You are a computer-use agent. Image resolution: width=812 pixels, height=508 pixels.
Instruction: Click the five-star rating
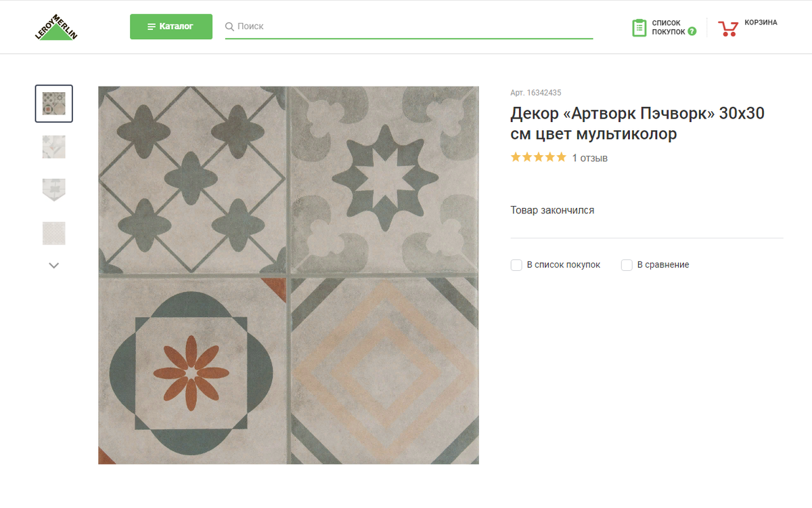(x=538, y=157)
